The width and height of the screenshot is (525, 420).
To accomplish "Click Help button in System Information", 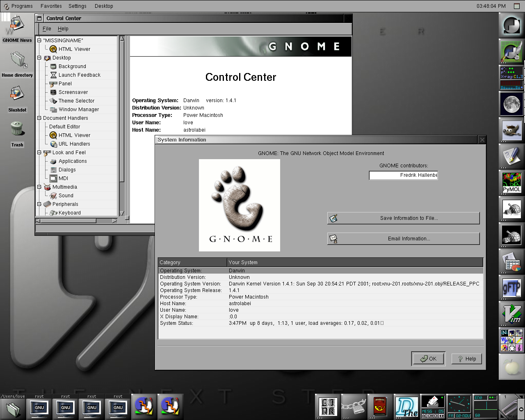I will click(467, 359).
